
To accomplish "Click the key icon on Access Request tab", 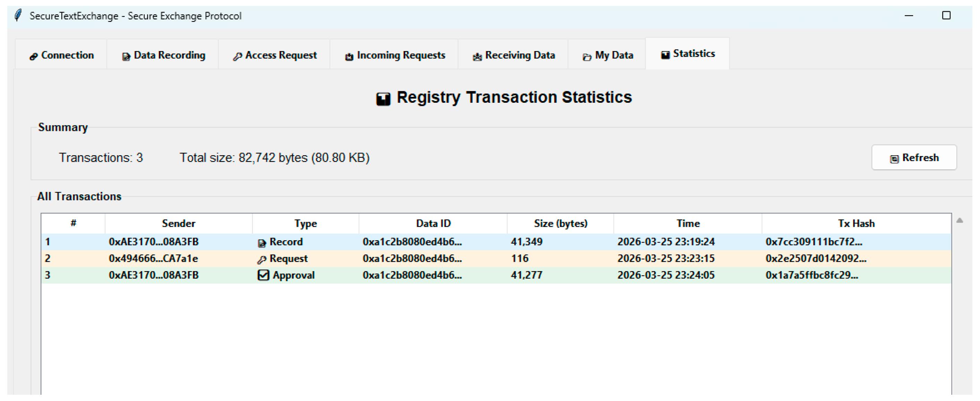I will pyautogui.click(x=238, y=57).
